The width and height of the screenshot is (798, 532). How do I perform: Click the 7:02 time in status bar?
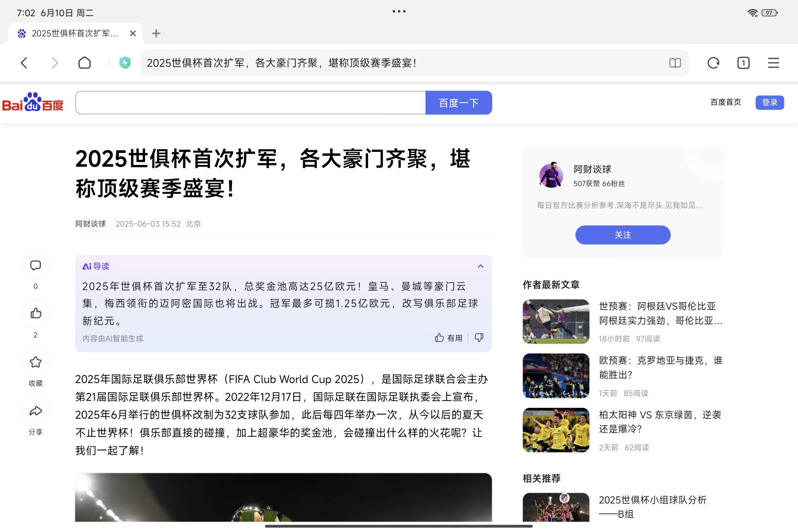pos(26,13)
